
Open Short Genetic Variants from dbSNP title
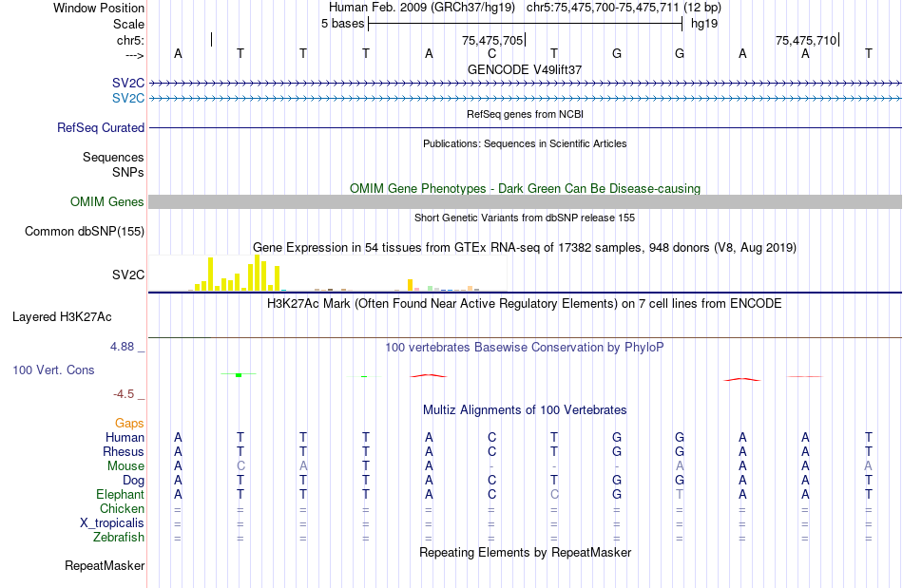coord(525,218)
